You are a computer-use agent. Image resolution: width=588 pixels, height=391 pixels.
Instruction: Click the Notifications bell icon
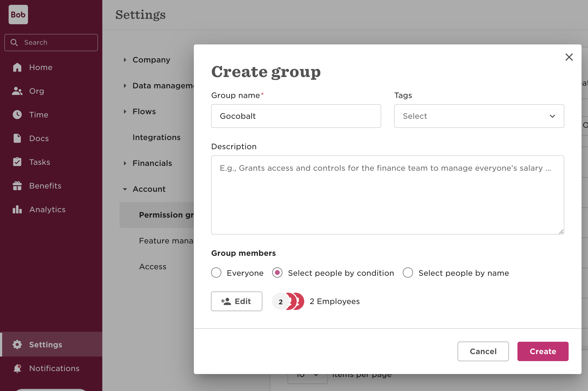point(17,368)
